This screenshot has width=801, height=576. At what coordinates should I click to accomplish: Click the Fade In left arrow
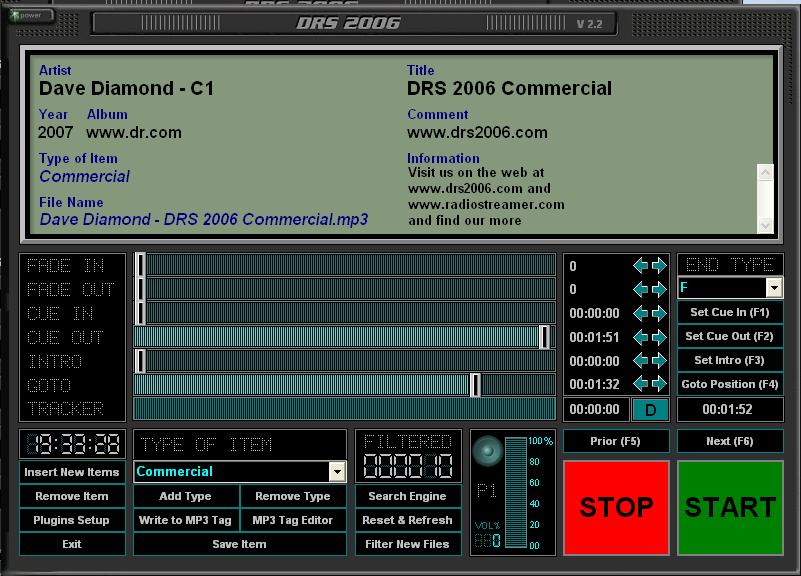pos(640,266)
